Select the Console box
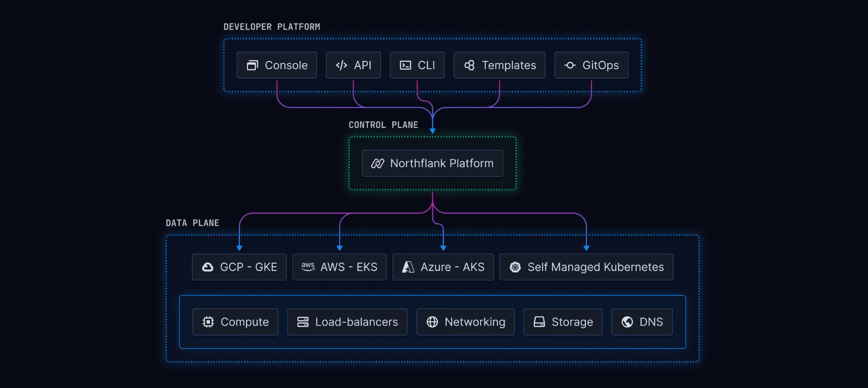 [277, 65]
